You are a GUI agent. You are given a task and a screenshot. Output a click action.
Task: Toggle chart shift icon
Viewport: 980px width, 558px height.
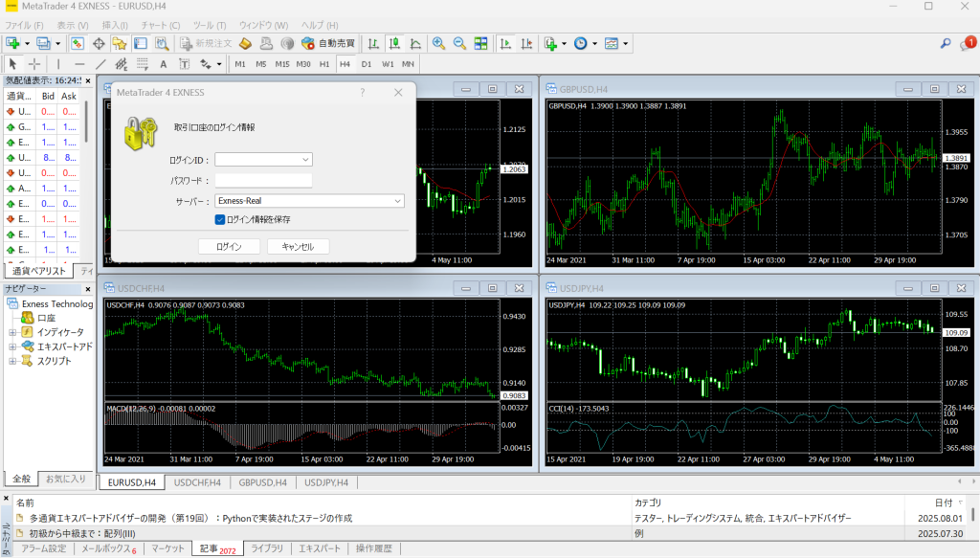coord(527,43)
